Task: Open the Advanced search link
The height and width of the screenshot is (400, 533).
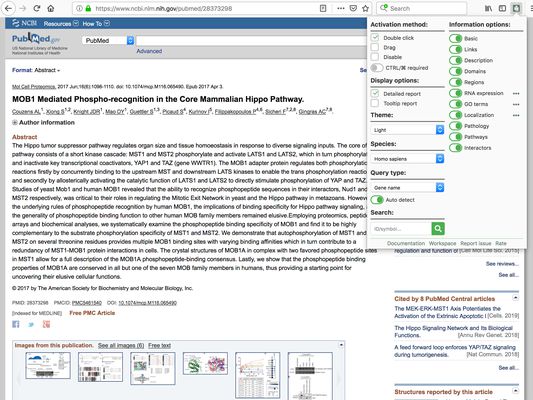Action: coord(149,51)
